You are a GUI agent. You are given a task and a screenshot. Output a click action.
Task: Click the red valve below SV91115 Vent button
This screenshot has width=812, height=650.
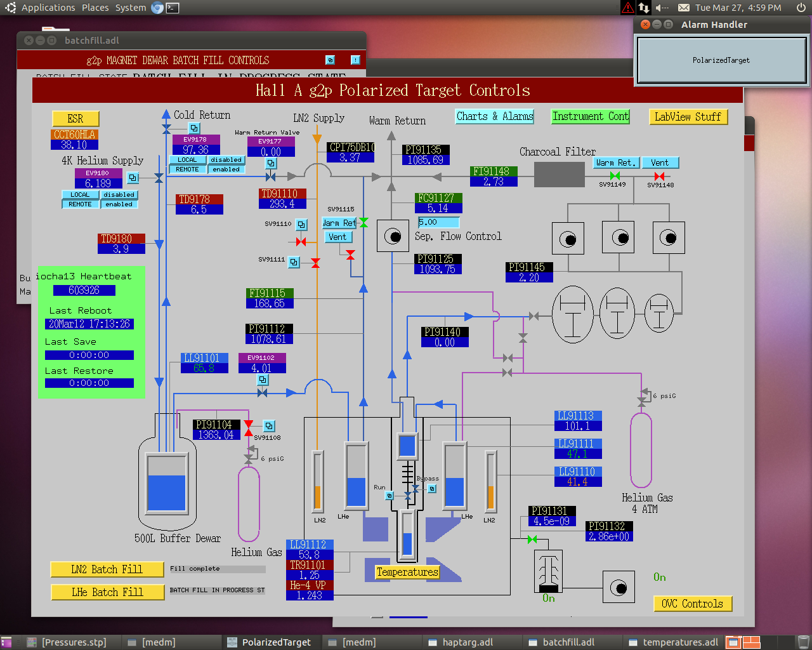point(350,255)
